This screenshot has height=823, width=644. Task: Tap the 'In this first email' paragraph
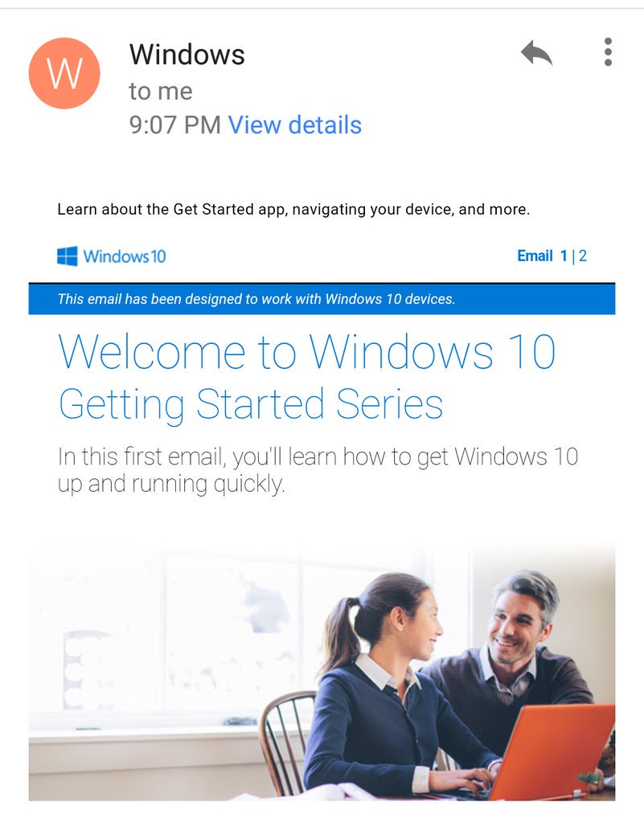point(318,469)
